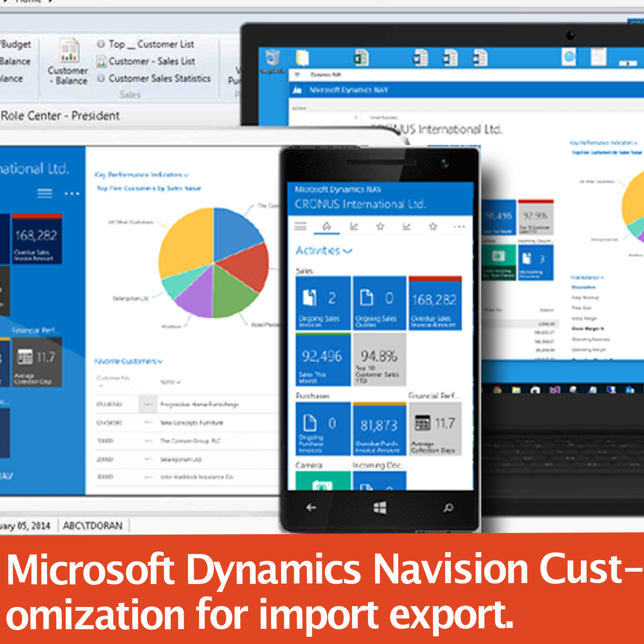Open three-dots menu in tablet's blue panel
The image size is (644, 644).
click(x=72, y=194)
